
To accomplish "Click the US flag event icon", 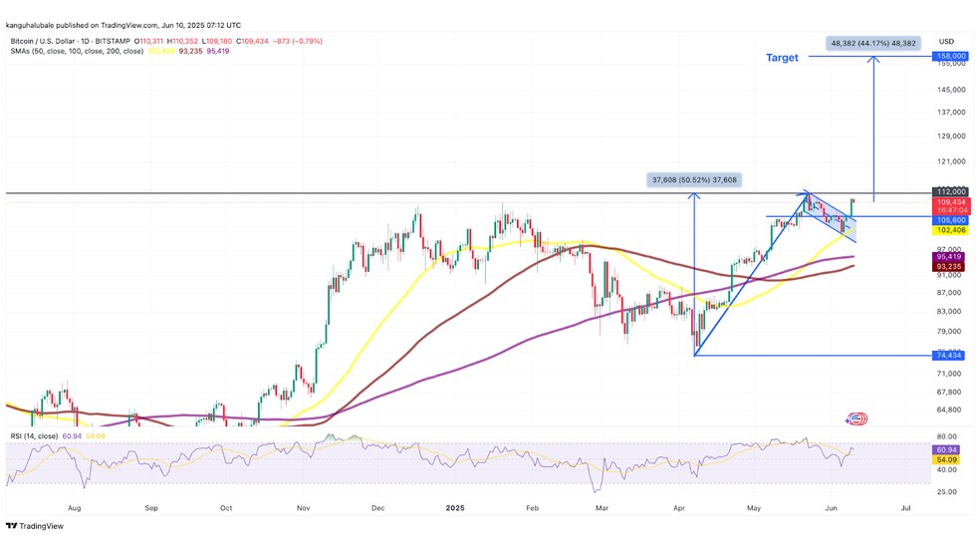I will click(857, 419).
